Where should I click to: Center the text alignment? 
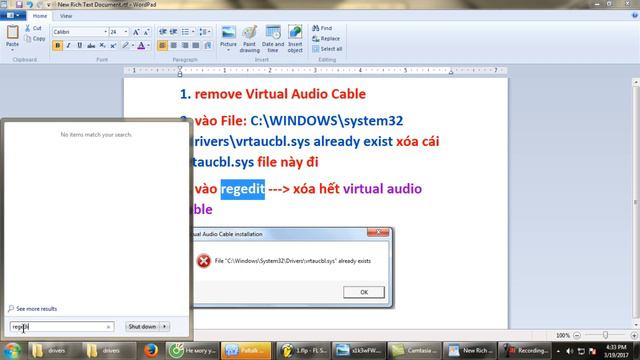coord(173,45)
